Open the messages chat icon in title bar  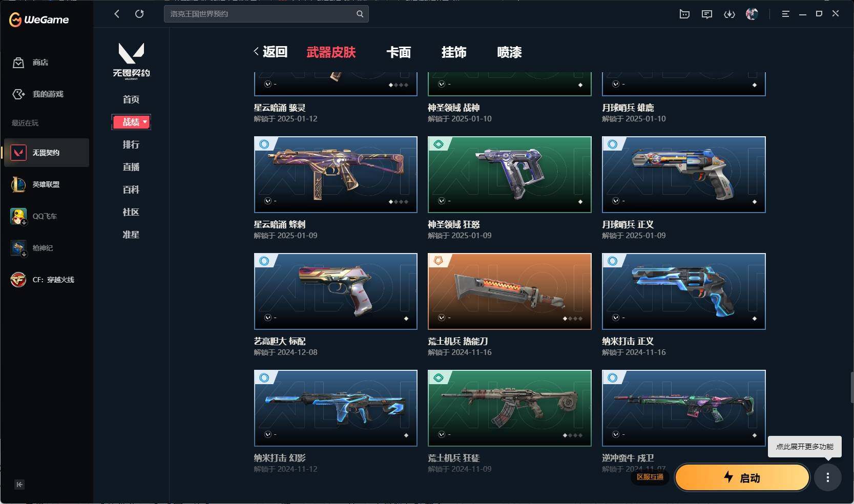click(707, 14)
